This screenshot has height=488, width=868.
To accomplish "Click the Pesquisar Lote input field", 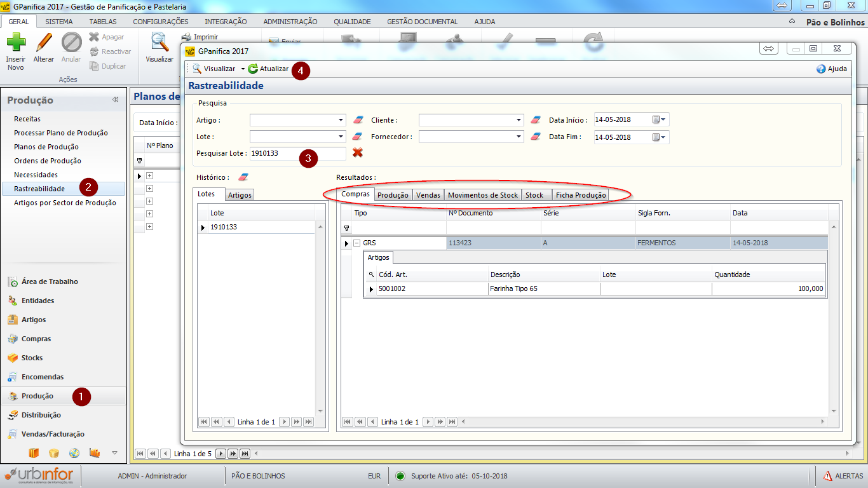I will [297, 153].
